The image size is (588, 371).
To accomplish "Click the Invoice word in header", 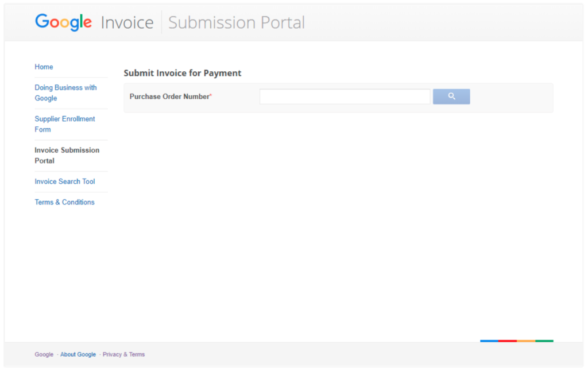I will 127,23.
